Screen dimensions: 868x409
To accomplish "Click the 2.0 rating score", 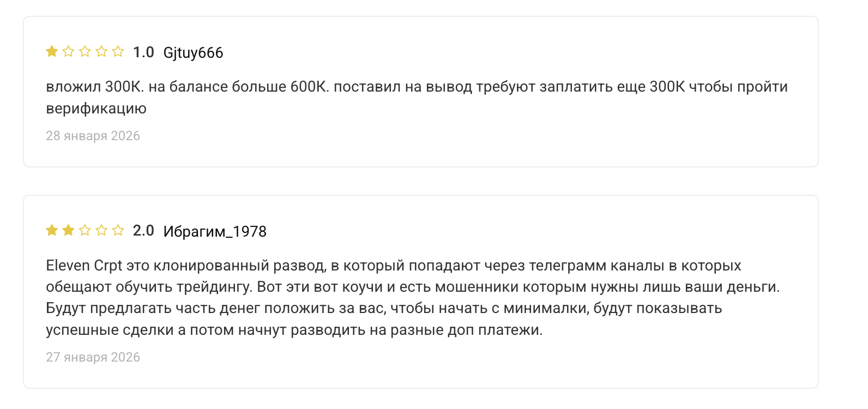I will point(143,231).
